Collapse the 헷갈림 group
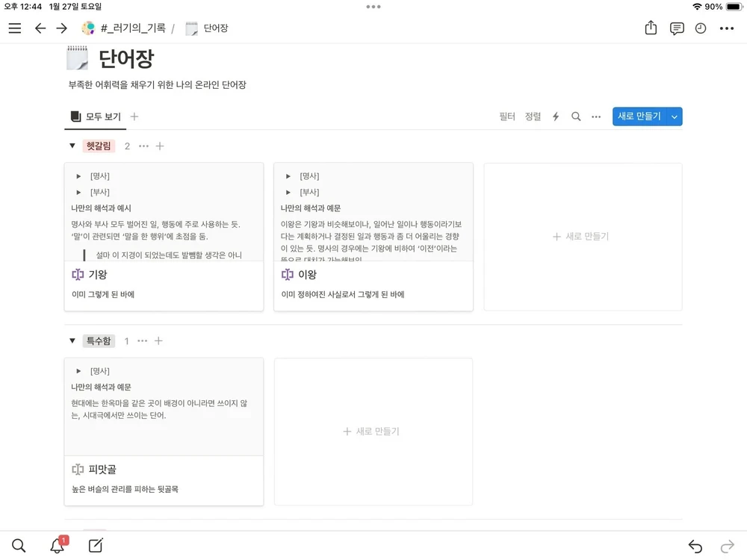This screenshot has height=560, width=747. (x=72, y=146)
